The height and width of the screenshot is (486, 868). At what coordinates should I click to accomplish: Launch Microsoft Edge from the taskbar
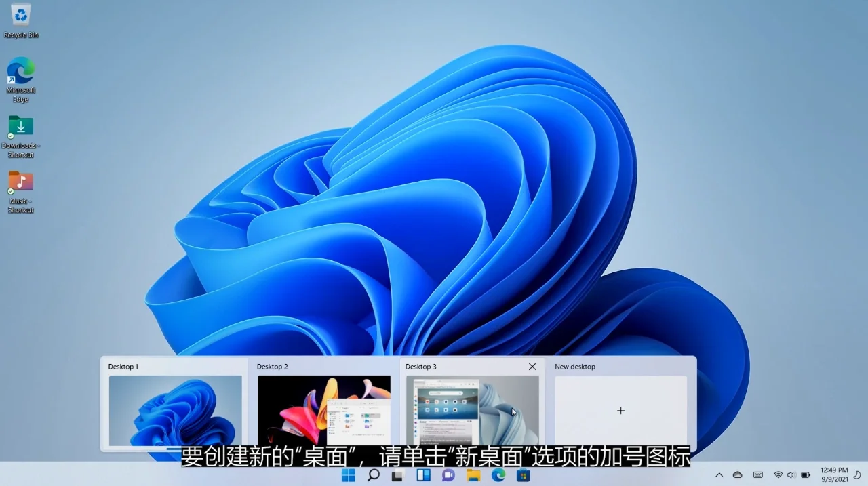[x=498, y=475]
